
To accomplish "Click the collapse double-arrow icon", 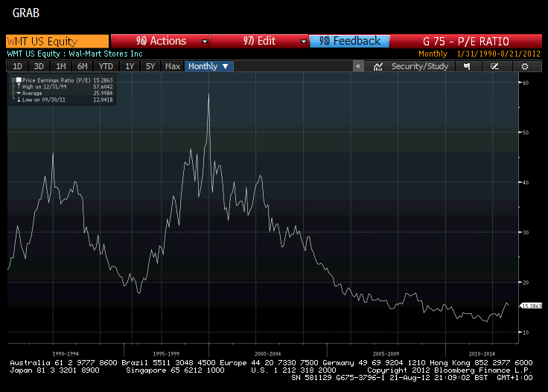I will tap(358, 66).
